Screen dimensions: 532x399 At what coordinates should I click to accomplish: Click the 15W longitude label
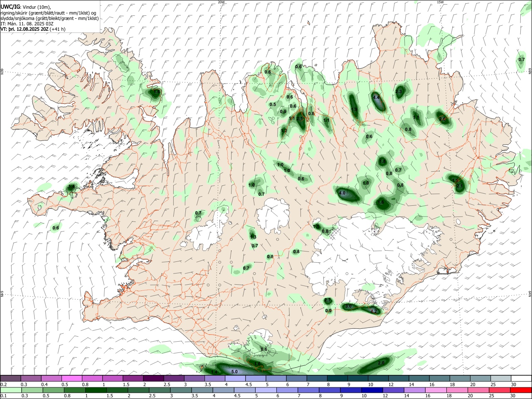point(440,2)
